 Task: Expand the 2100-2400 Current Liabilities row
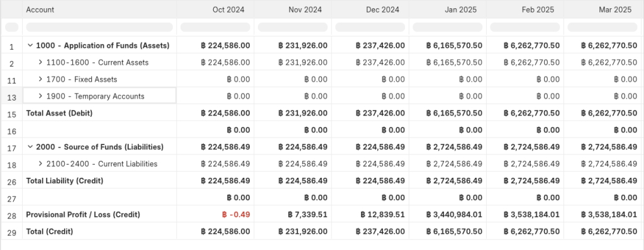click(40, 164)
